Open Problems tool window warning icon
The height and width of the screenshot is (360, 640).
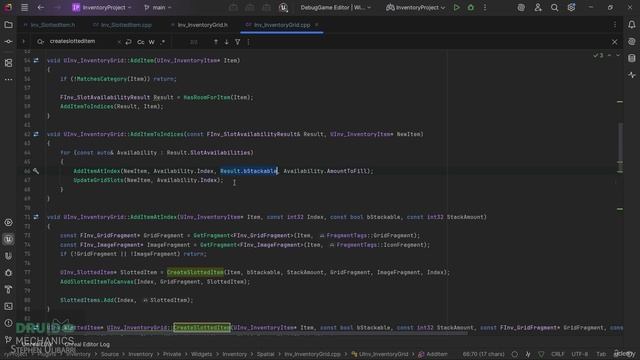tap(8, 323)
